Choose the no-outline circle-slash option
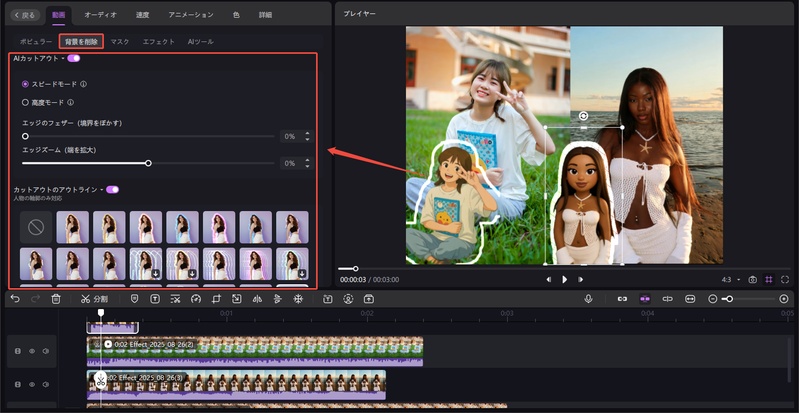The height and width of the screenshot is (413, 799). coord(36,227)
